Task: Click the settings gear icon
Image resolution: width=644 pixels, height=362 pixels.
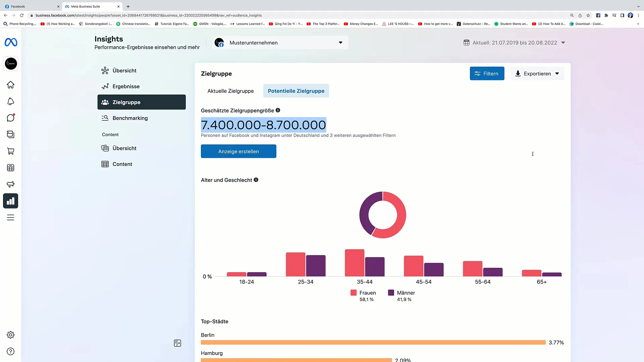Action: [11, 335]
